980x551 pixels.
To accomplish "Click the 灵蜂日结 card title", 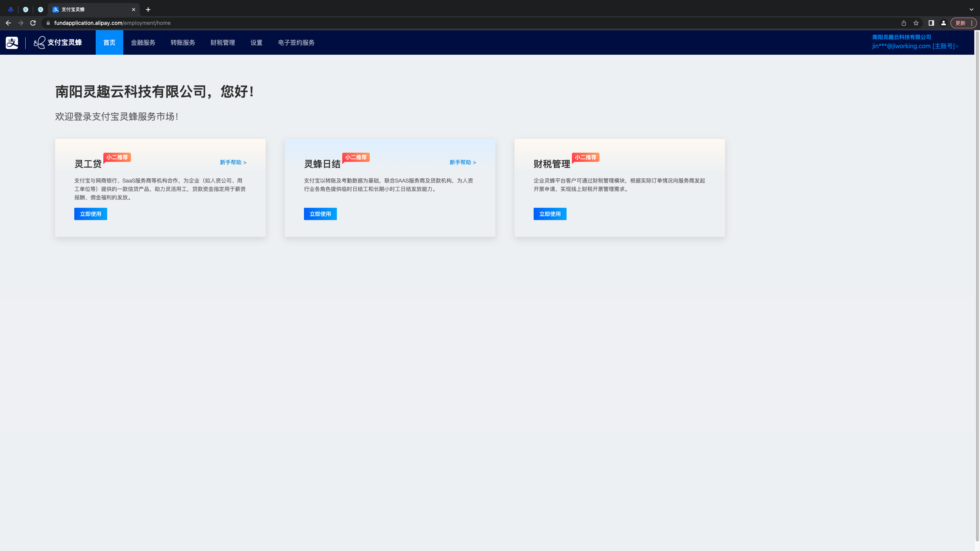I will click(x=322, y=164).
